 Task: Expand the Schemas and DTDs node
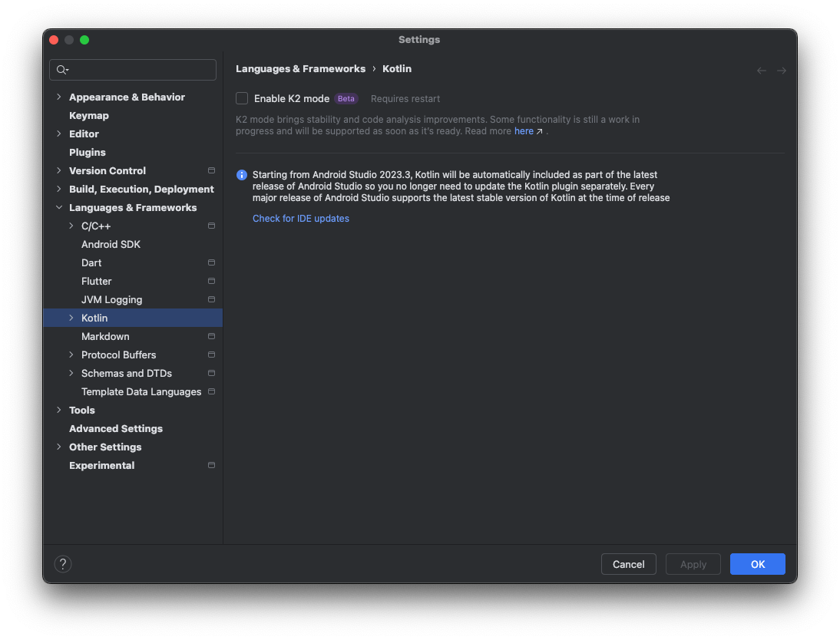(71, 373)
